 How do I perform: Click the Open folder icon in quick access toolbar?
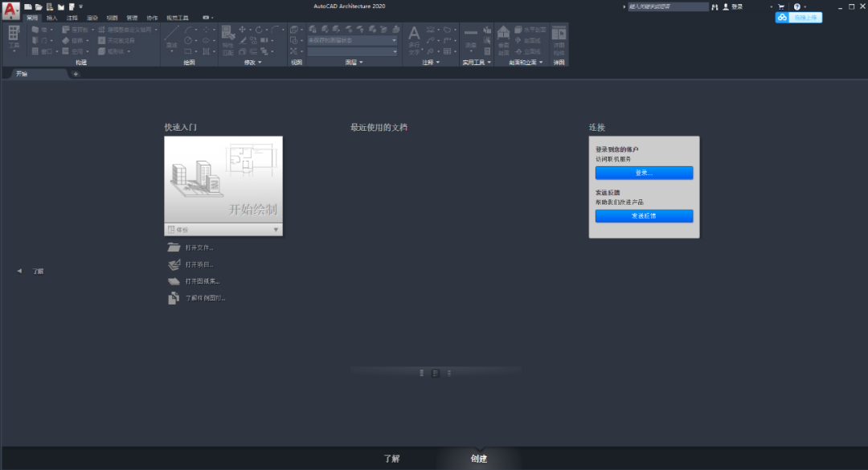(39, 6)
